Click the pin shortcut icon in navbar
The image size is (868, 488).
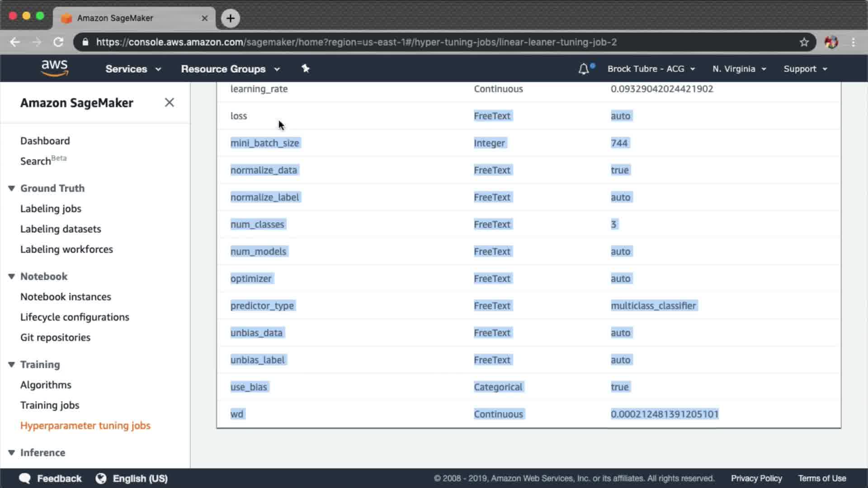pyautogui.click(x=306, y=69)
